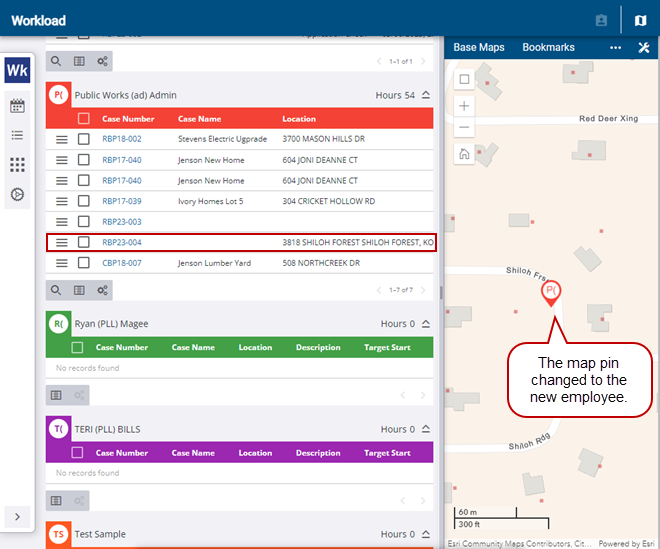Screen dimensions: 660x549
Task: Open grid settings gears below Public Works grid
Action: click(x=102, y=290)
